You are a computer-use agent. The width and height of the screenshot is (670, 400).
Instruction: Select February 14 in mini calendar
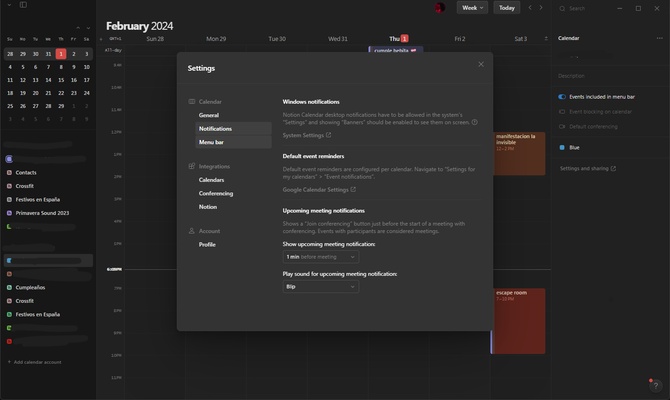[x=48, y=80]
